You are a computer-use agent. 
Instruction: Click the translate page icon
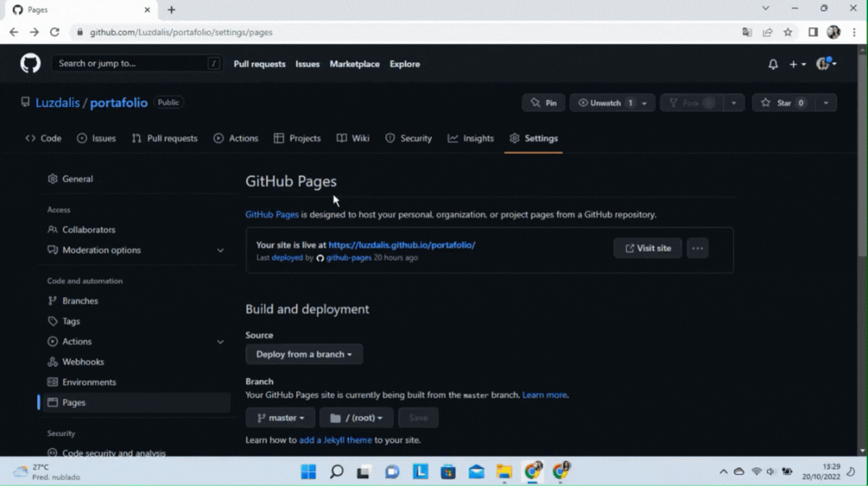click(747, 32)
